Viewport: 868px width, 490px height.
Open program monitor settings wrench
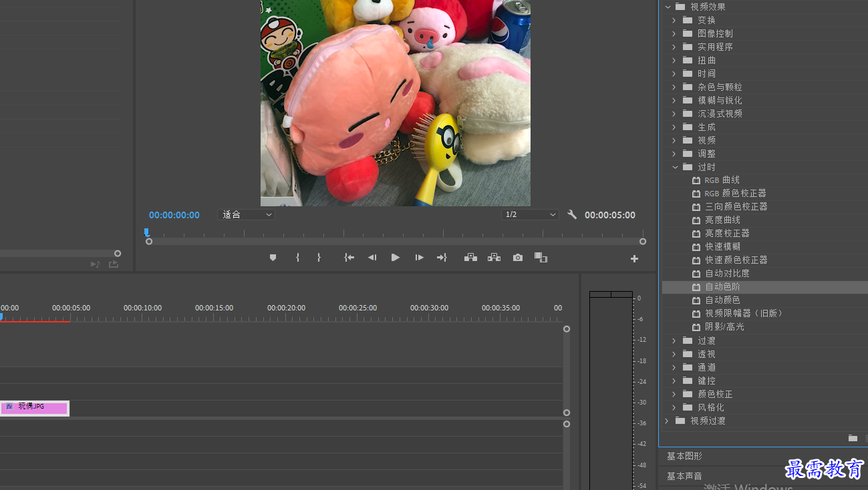pos(572,214)
